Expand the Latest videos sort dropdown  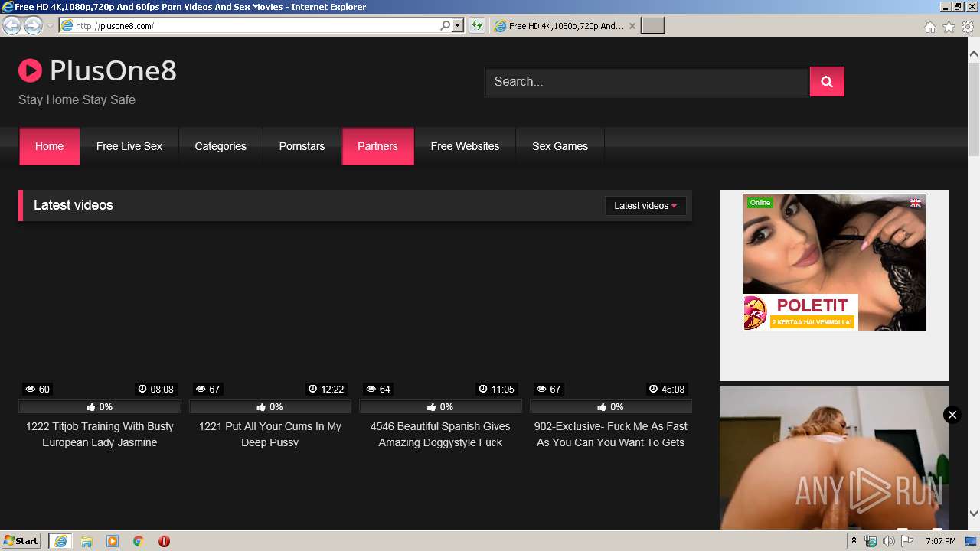click(645, 205)
